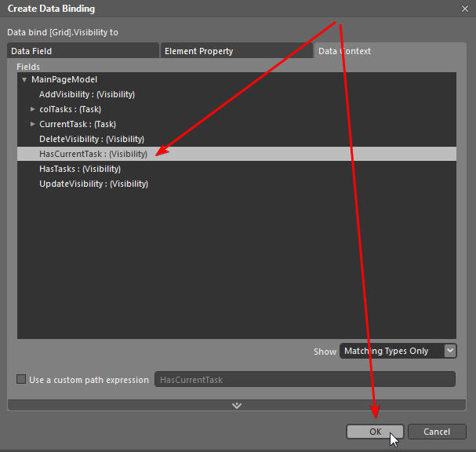Expand the CurrentTask : (Task) node
This screenshot has height=452, width=476.
(x=32, y=124)
